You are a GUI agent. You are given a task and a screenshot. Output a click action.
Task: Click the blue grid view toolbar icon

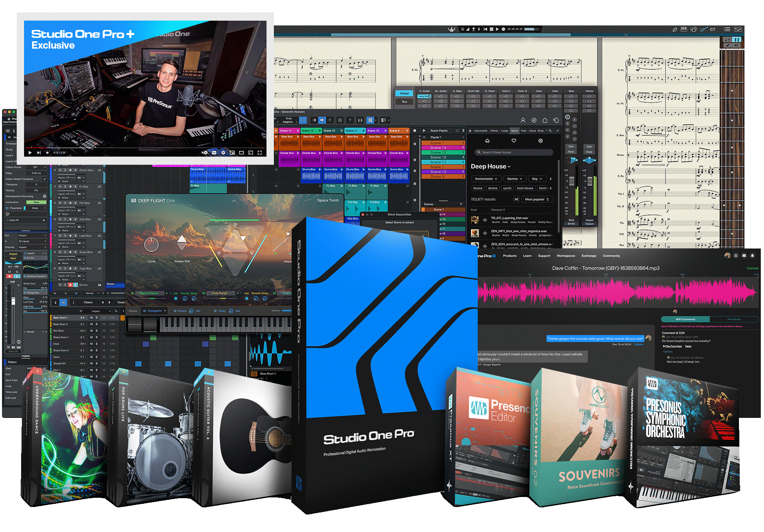(x=370, y=120)
